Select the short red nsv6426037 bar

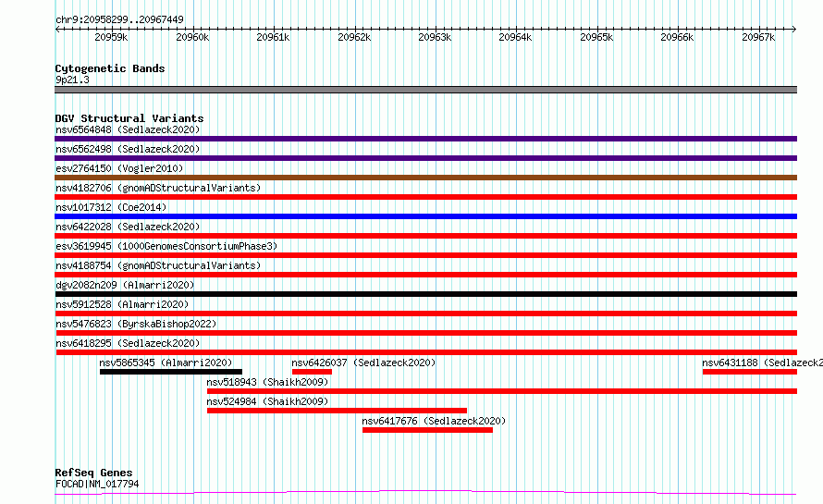click(312, 373)
